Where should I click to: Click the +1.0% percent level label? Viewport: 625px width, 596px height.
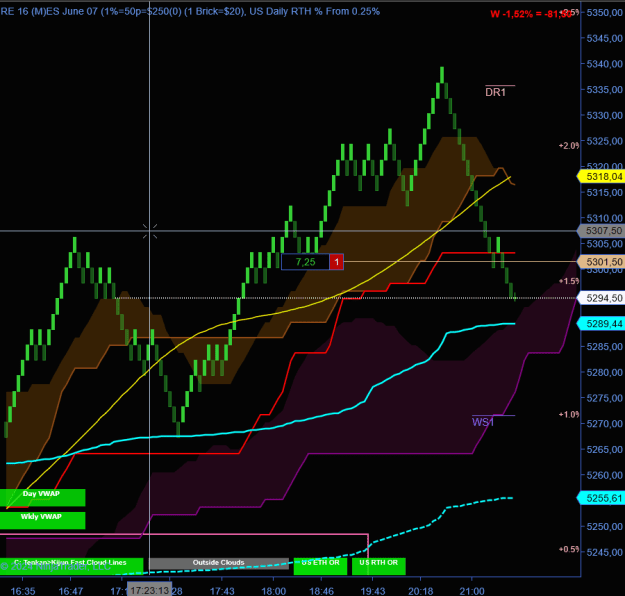pyautogui.click(x=569, y=415)
